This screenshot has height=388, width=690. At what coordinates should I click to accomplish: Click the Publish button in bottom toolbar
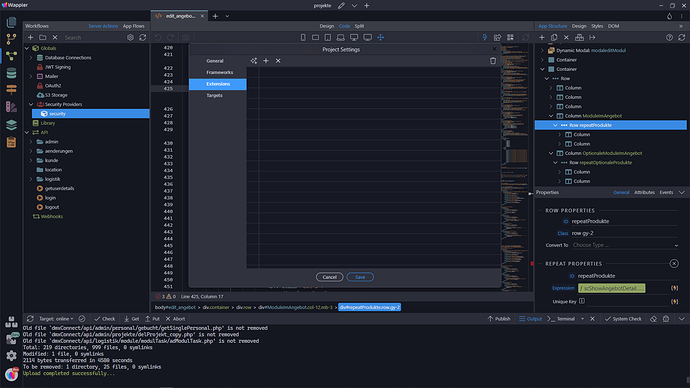[x=499, y=318]
